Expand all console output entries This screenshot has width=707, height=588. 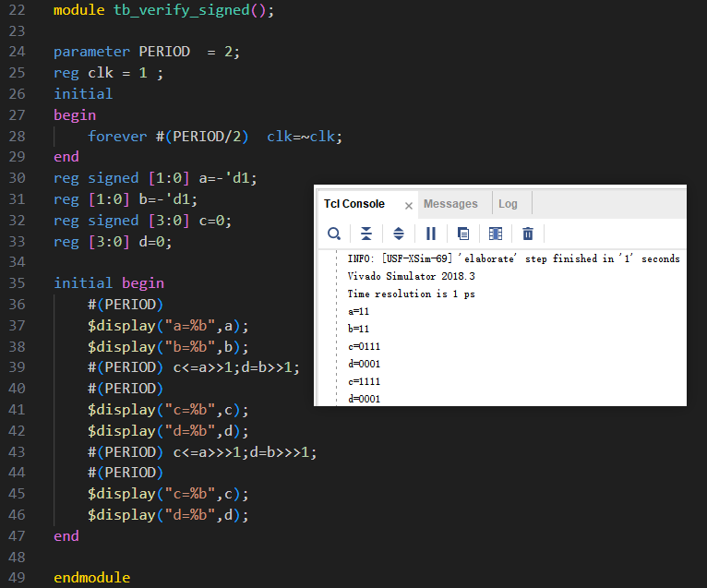[399, 234]
